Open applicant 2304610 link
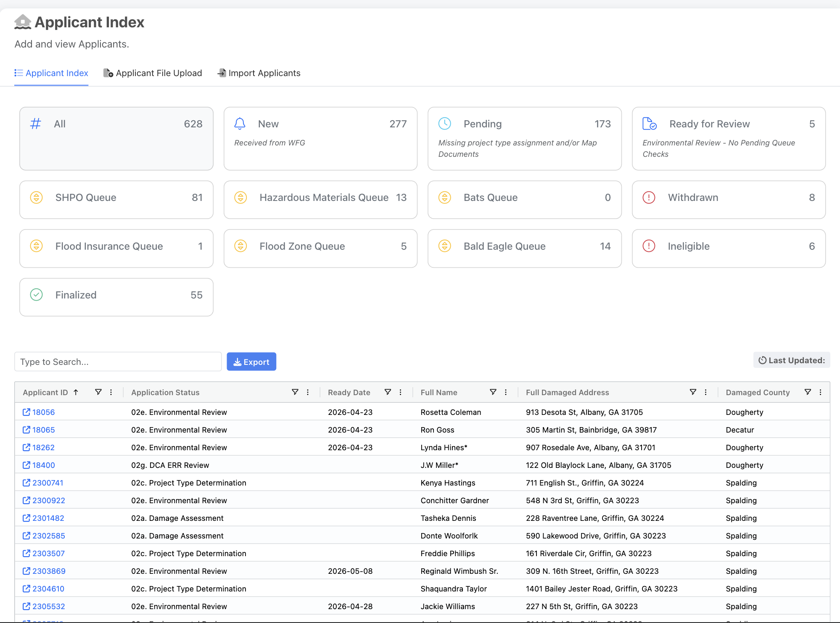 pyautogui.click(x=43, y=589)
